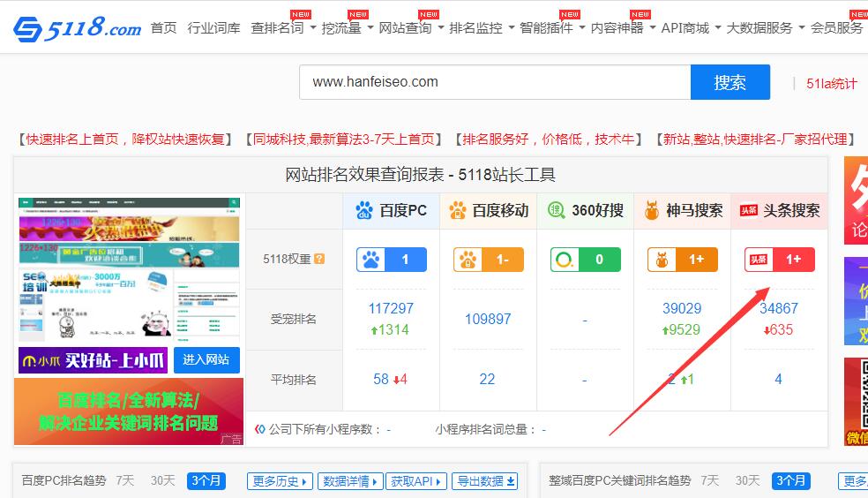
Task: Open the 查排名词 menu
Action: click(277, 27)
